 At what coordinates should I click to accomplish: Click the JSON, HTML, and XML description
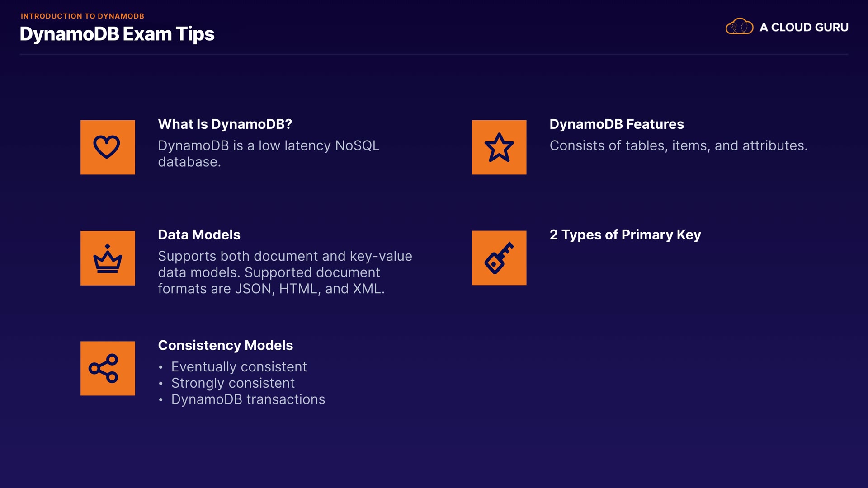tap(284, 272)
